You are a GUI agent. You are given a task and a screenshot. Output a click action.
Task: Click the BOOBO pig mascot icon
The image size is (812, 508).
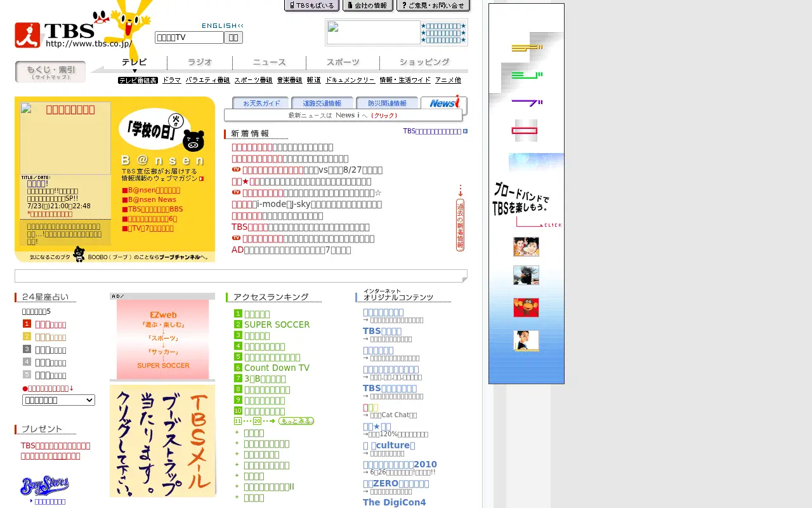coord(79,255)
